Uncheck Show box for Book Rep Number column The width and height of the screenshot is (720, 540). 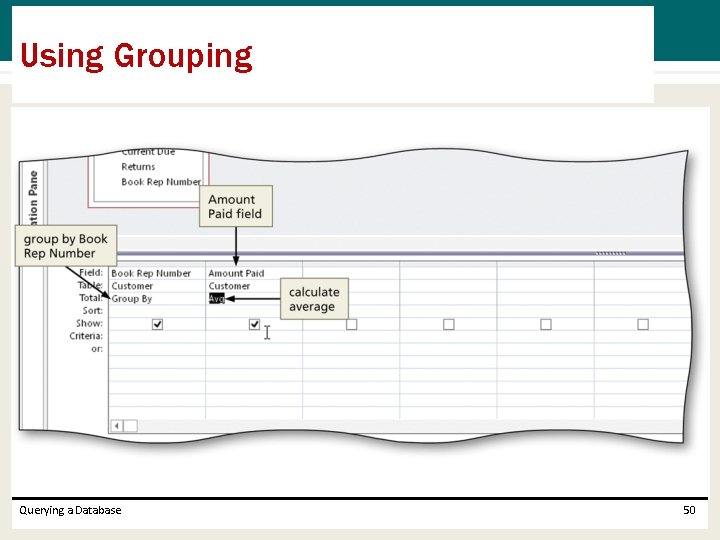point(157,324)
